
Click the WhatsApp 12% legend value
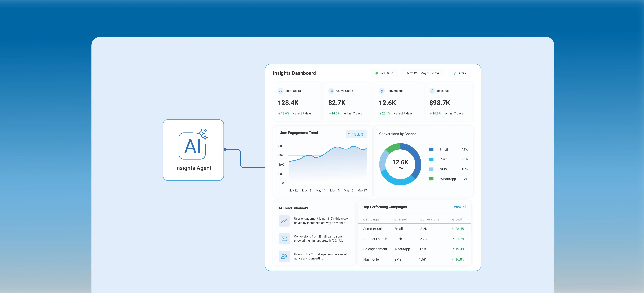465,179
